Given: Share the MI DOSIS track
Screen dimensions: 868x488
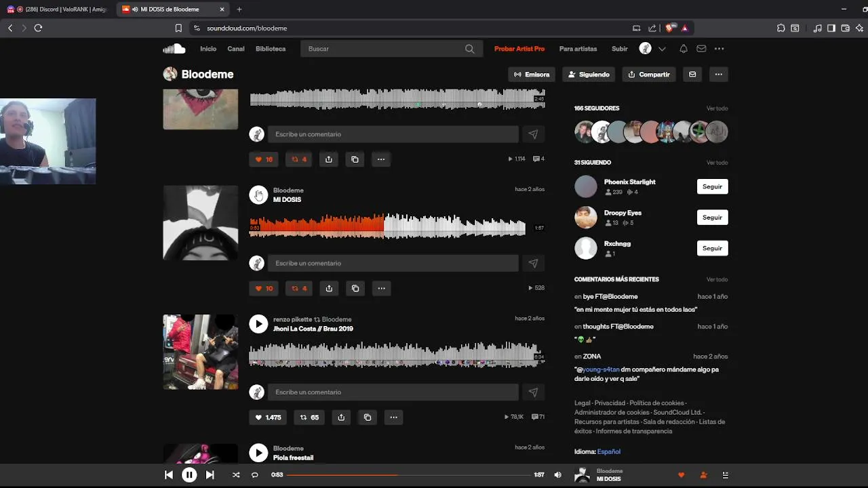Looking at the screenshot, I should tap(329, 288).
